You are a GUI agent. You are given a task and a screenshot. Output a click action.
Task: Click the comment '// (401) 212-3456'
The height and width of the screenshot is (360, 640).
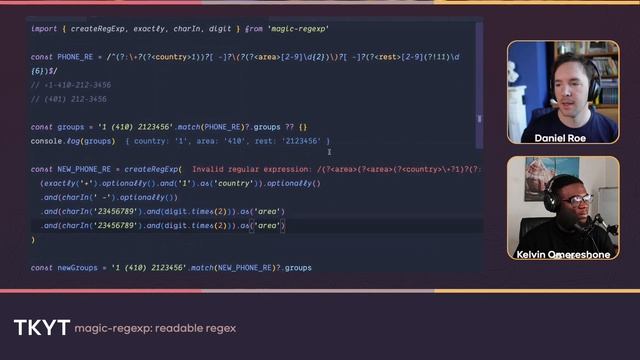point(69,99)
